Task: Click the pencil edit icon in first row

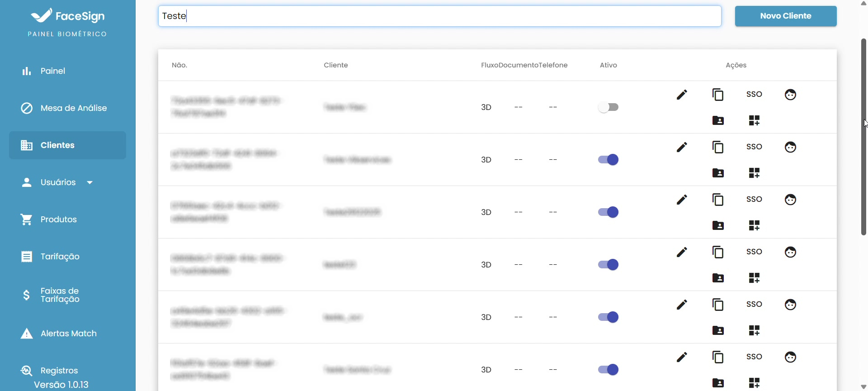Action: (x=682, y=95)
